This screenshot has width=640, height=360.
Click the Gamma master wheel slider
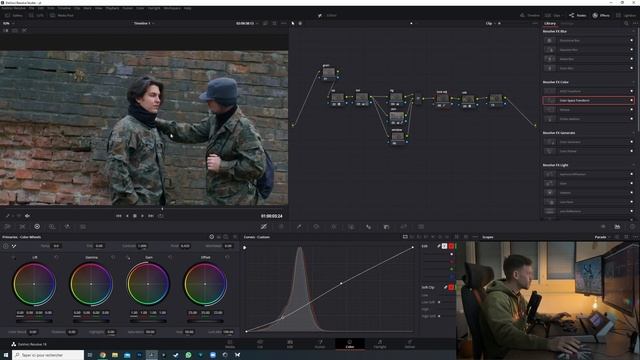(x=91, y=321)
